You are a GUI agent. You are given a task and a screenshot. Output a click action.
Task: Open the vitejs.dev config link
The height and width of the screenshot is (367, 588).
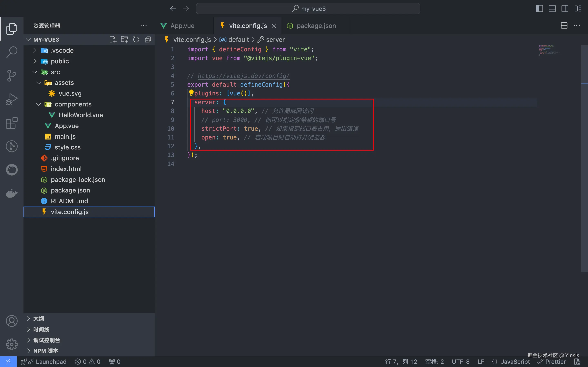243,76
